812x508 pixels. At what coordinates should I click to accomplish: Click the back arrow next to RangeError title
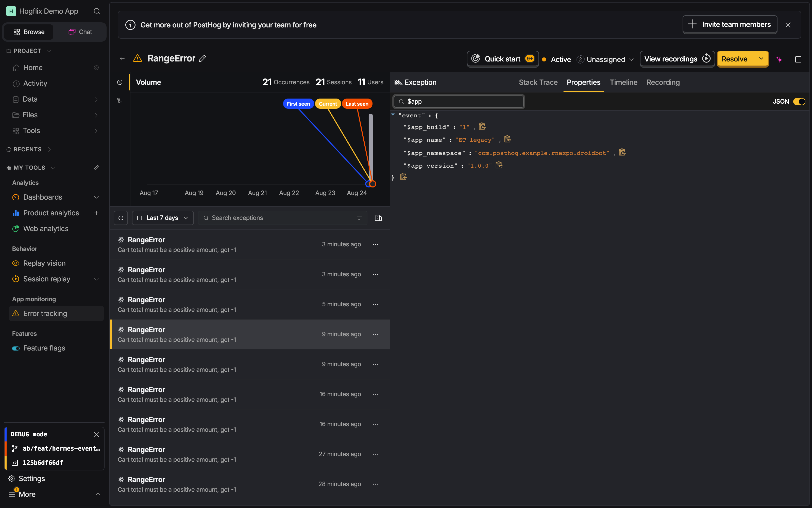122,59
